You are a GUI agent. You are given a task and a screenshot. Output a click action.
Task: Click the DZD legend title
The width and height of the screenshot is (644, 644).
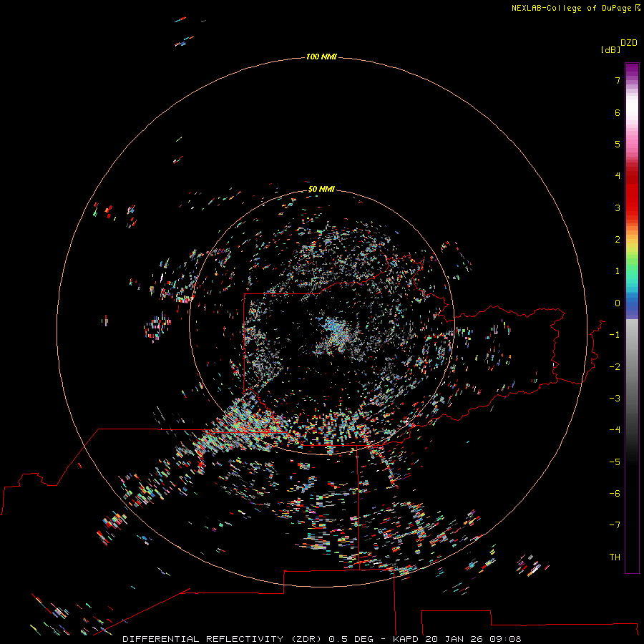tap(629, 43)
